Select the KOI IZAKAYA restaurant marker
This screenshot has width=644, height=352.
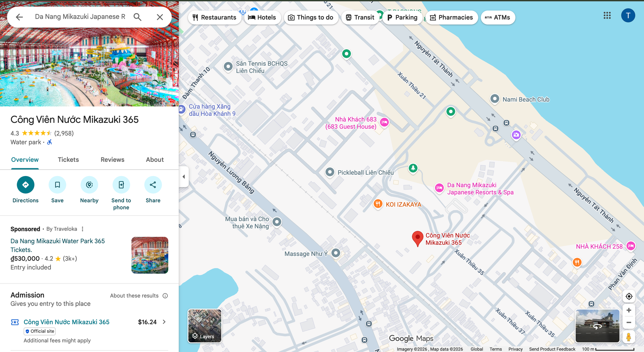click(378, 204)
